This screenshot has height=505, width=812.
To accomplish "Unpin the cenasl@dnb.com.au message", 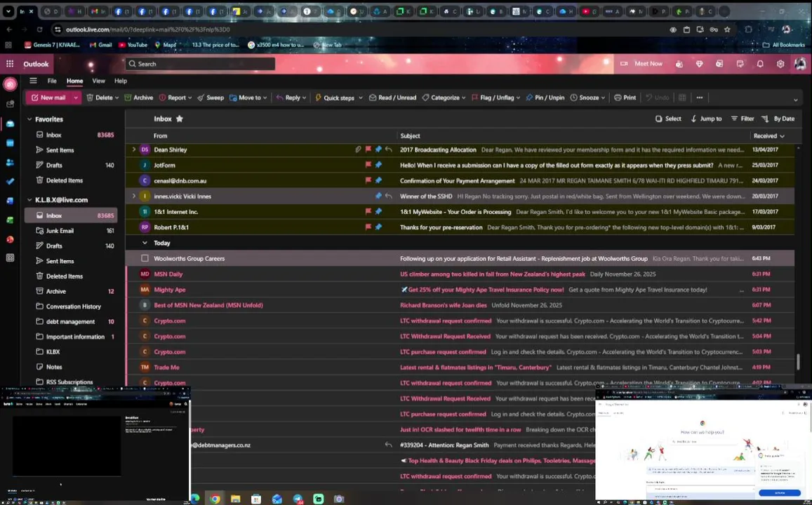I will click(x=378, y=180).
